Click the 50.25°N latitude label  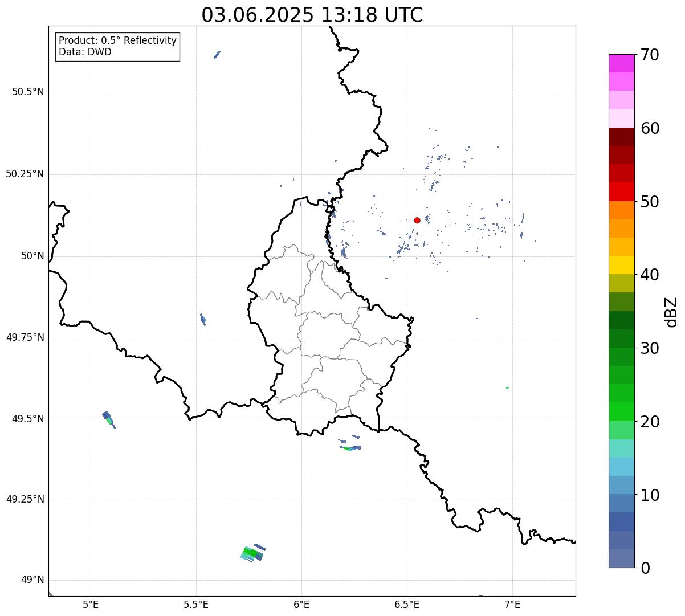tap(25, 174)
